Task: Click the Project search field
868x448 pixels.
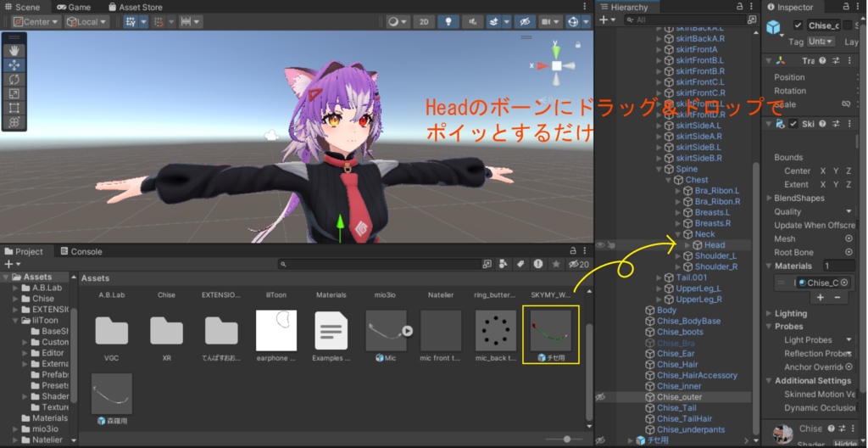Action: [379, 265]
